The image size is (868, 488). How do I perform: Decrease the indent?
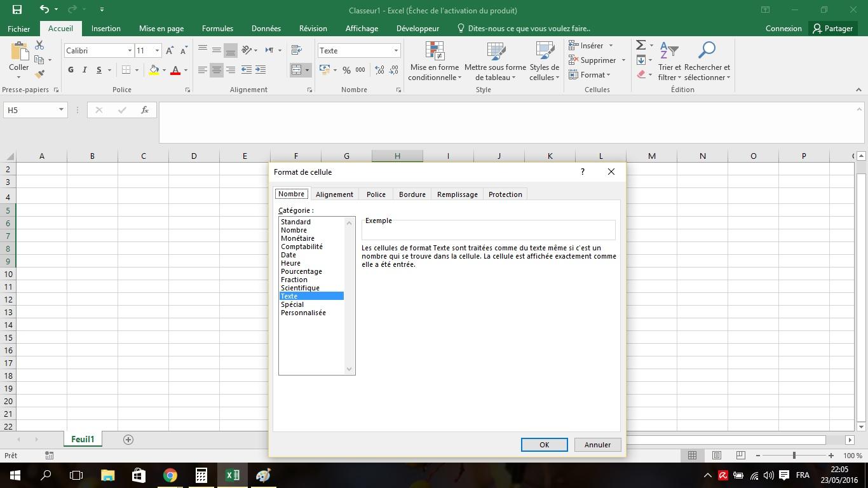(x=247, y=70)
